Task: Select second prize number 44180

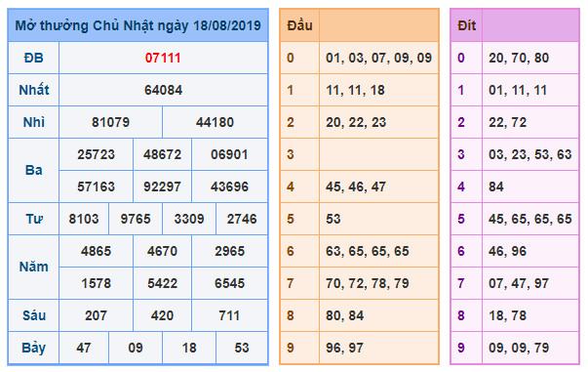Action: coord(215,122)
